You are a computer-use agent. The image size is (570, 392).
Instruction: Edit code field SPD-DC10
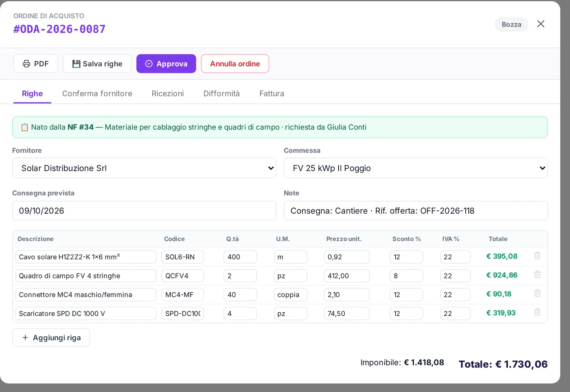(183, 313)
